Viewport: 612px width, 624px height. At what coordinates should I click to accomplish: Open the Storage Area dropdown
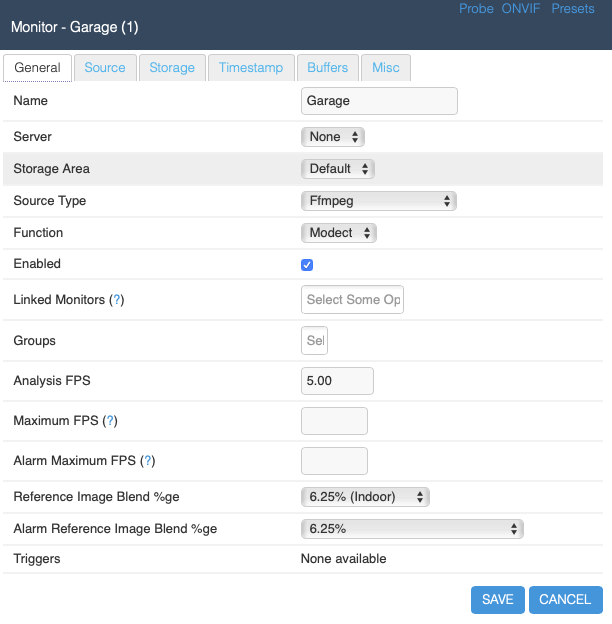click(337, 169)
